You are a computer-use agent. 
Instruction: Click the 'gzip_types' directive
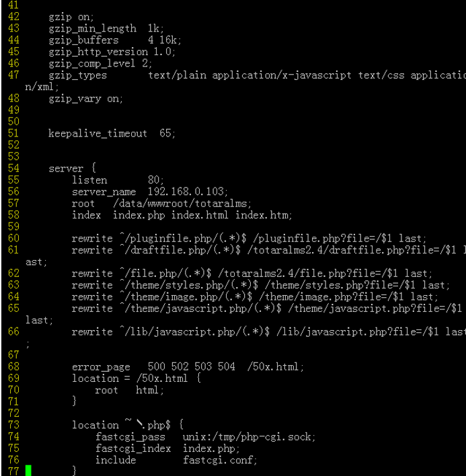click(78, 75)
